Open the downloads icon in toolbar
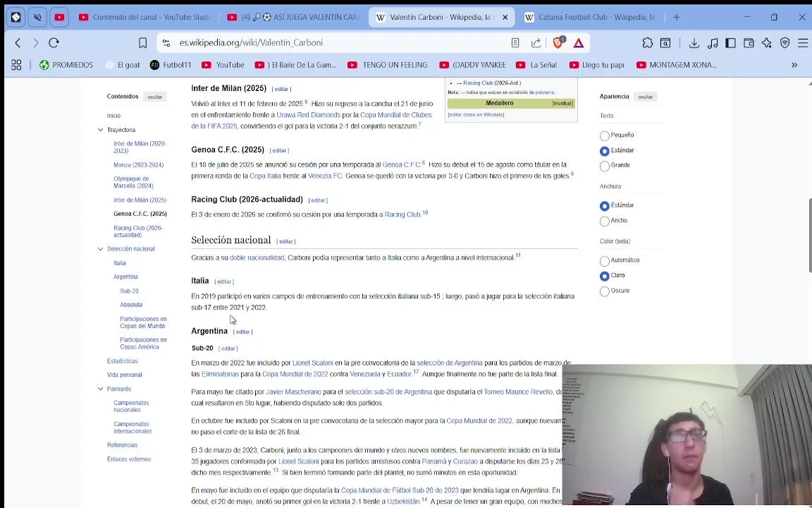Viewport: 812px width, 508px height. coord(694,43)
